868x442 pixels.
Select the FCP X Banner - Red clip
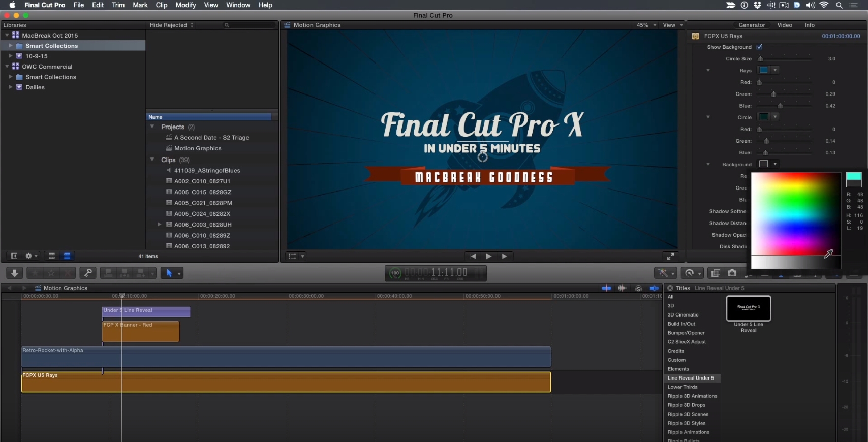click(141, 331)
